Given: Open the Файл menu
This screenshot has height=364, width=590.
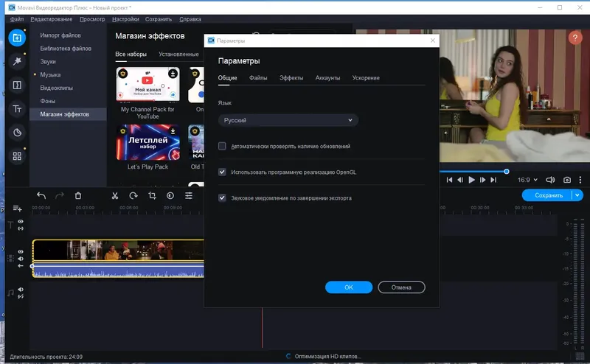Looking at the screenshot, I should [x=16, y=19].
